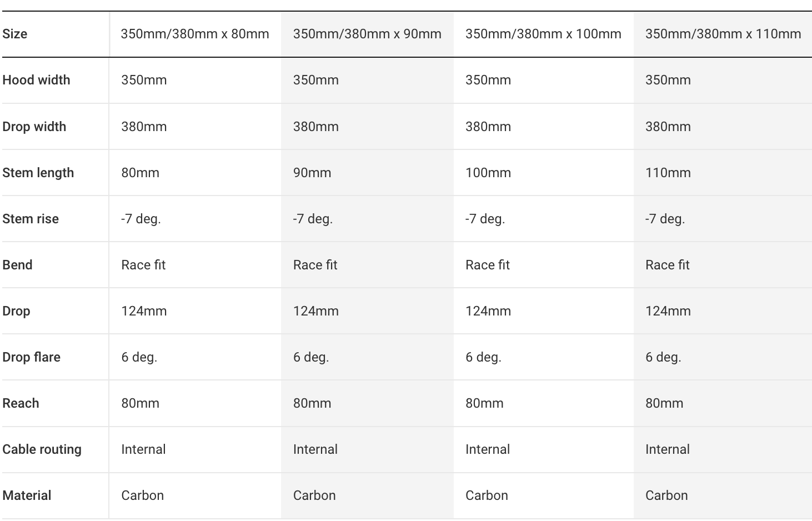
Task: Click Race fit in the x 100mm column
Action: [487, 265]
